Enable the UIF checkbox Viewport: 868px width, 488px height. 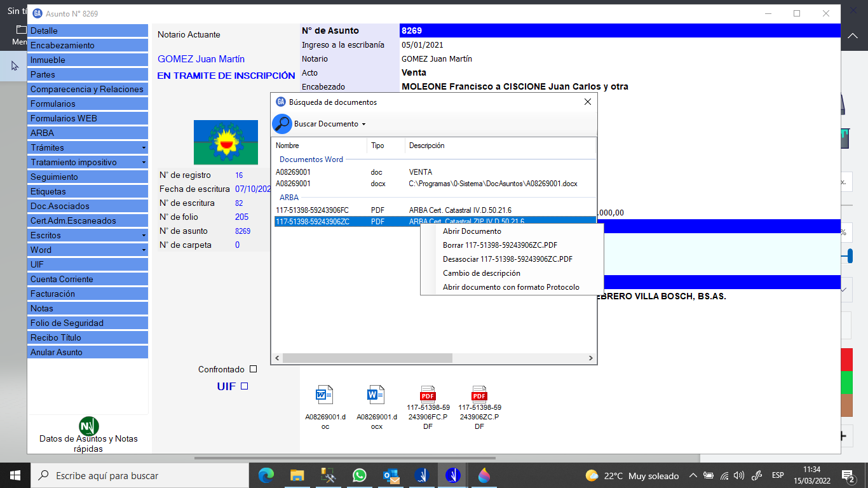[x=245, y=386]
